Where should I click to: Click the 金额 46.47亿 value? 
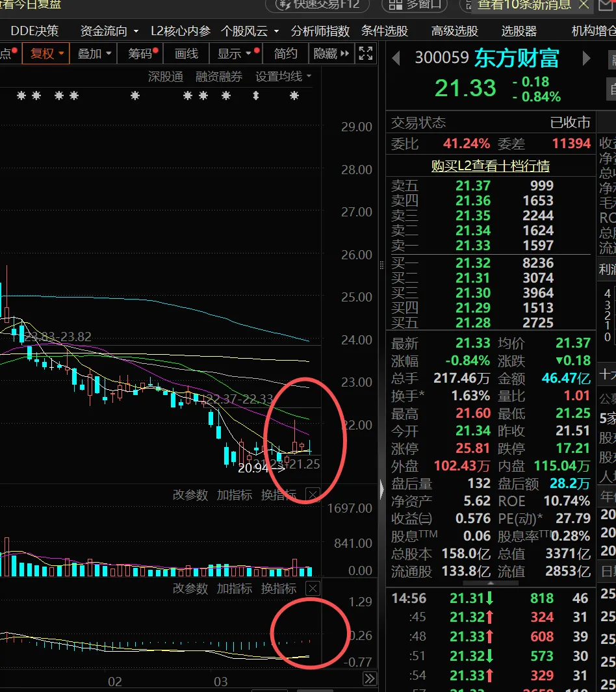click(566, 378)
